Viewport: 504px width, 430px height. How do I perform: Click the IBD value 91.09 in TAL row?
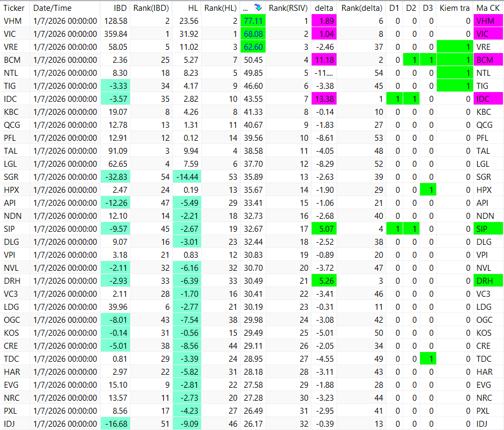click(118, 151)
